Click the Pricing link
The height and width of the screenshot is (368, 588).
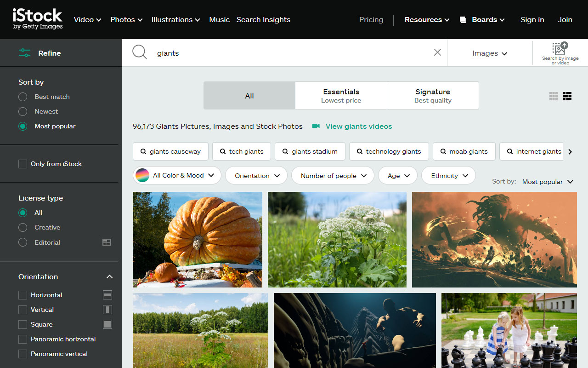[x=371, y=19]
